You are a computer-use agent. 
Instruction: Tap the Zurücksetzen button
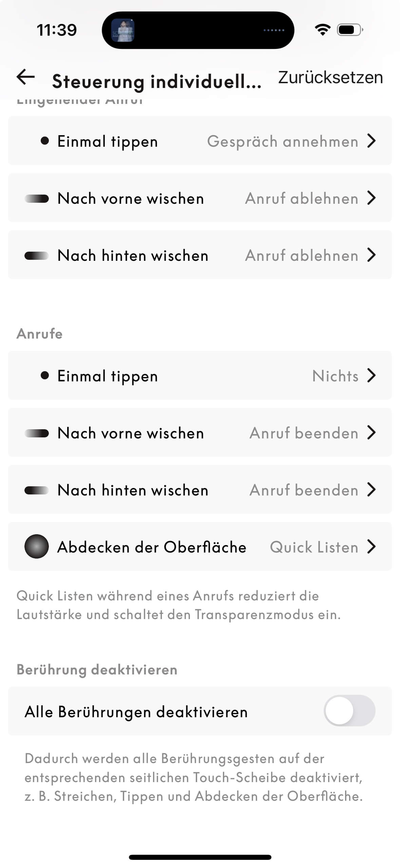[x=330, y=77]
